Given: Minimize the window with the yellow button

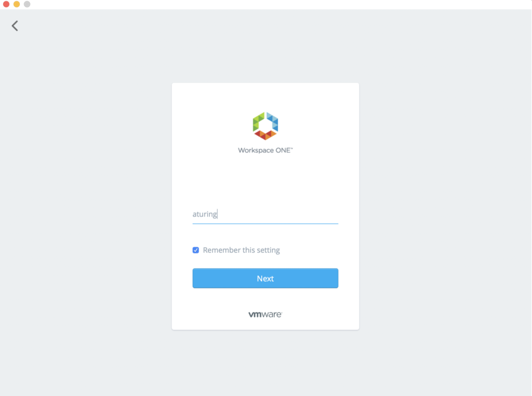Looking at the screenshot, I should (x=17, y=4).
